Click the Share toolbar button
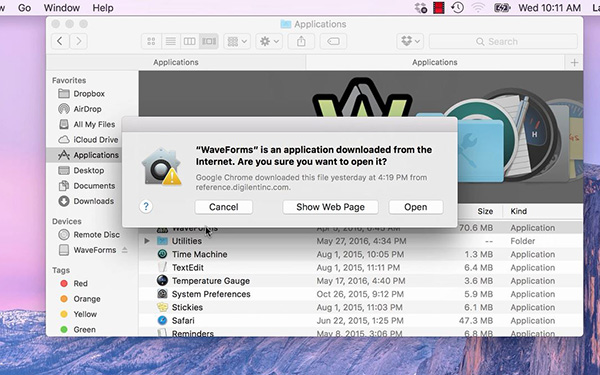 [x=301, y=41]
